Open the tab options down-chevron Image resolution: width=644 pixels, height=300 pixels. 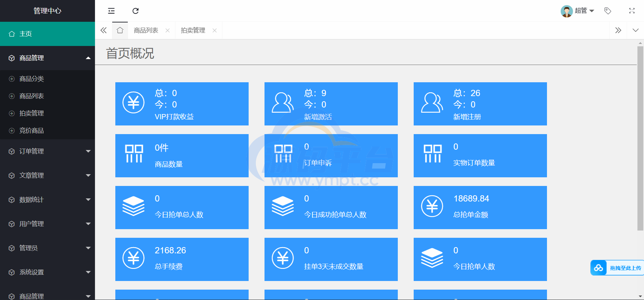click(x=635, y=30)
